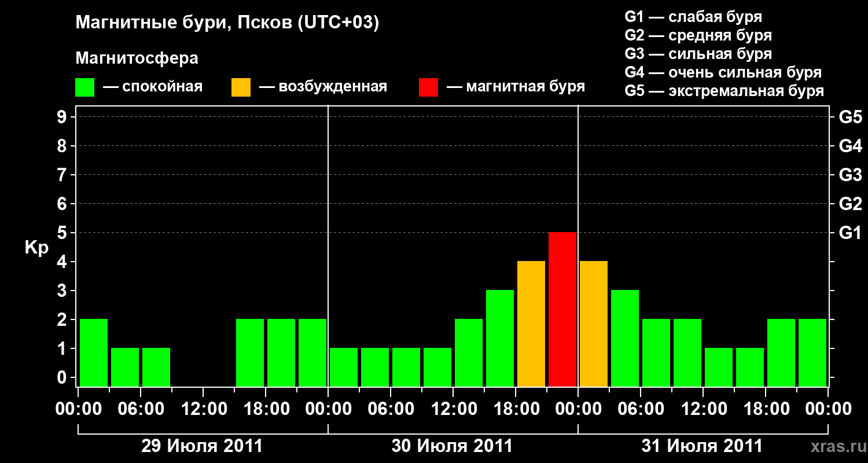Click the 'G4' label on the right axis
Viewport: 868px width, 463px height.
pos(850,146)
